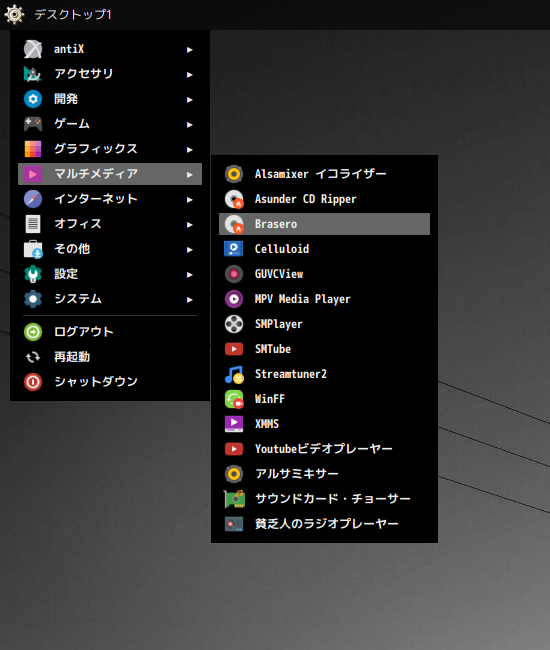Screen dimensions: 550x650
Task: Click the グラフィックス color icon
Action: tap(33, 149)
